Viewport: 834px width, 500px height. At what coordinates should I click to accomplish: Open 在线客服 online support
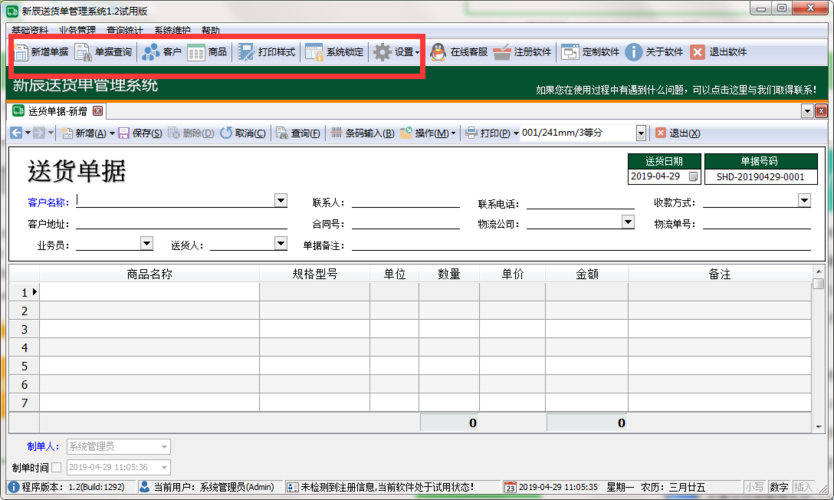point(458,52)
